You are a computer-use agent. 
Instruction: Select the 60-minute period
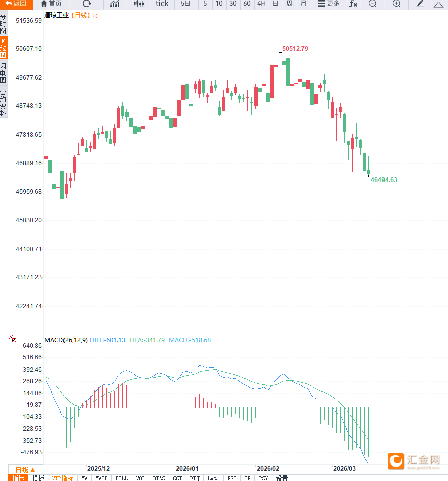point(247,4)
